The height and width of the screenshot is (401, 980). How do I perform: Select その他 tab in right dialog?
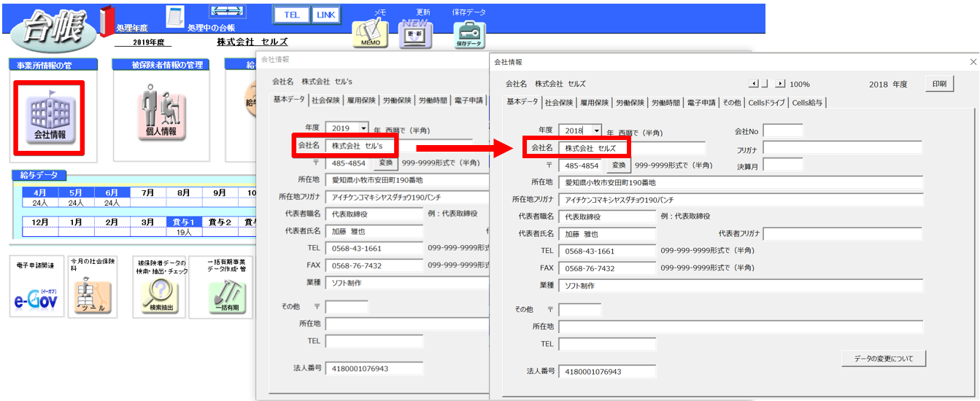[x=732, y=103]
